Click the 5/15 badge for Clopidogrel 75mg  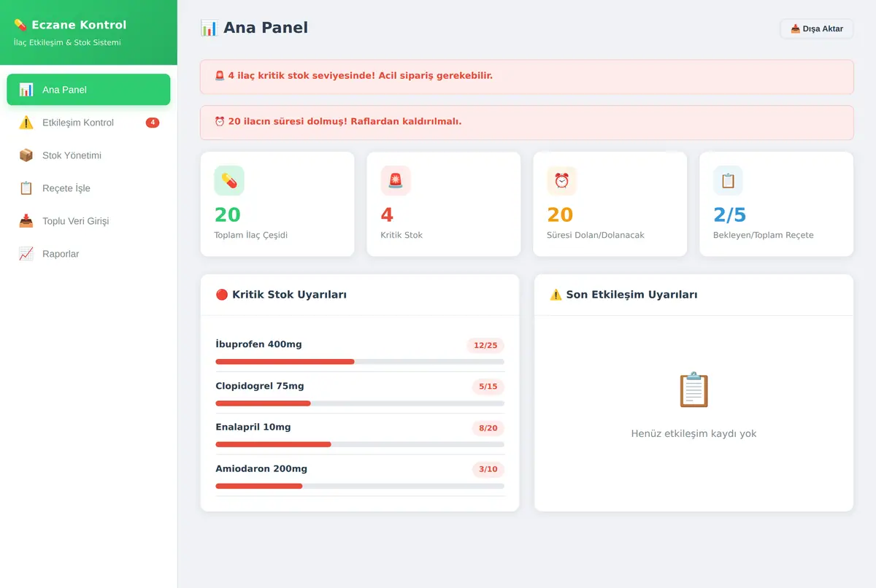coord(488,387)
